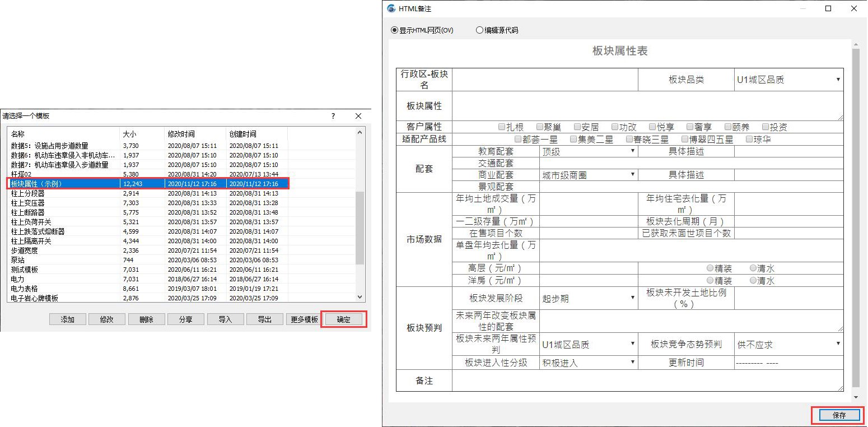Click the template list vertical scrollbar thumb
The image size is (868, 427).
tap(360, 228)
